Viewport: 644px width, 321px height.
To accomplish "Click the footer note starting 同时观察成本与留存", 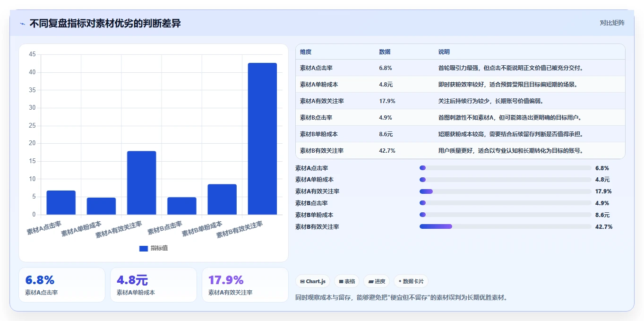I will pyautogui.click(x=401, y=298).
